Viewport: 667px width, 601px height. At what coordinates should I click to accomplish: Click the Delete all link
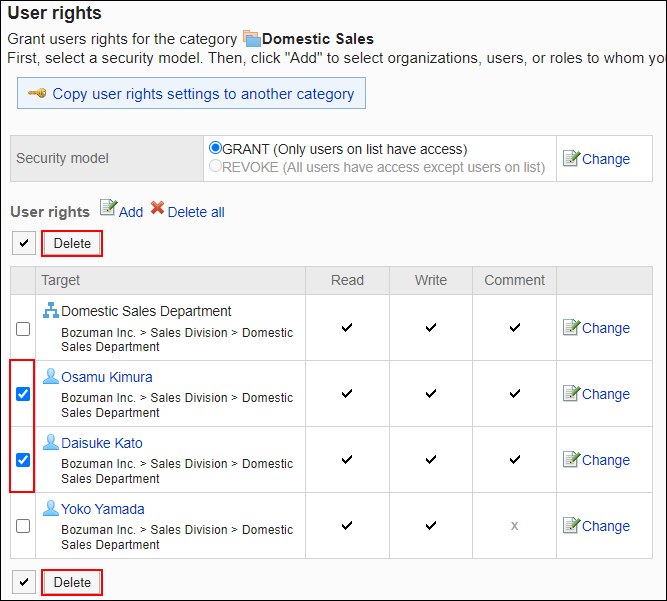click(196, 212)
